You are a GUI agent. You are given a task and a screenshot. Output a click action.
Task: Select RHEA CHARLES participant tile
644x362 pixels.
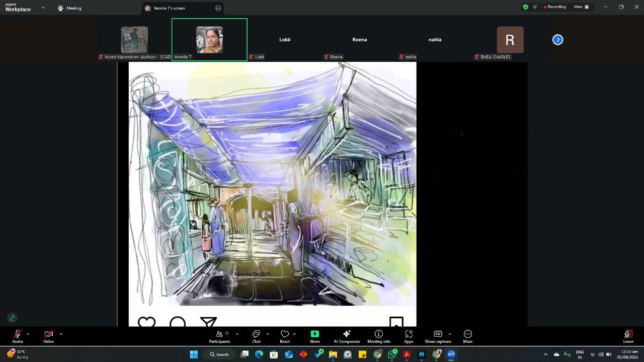[510, 40]
